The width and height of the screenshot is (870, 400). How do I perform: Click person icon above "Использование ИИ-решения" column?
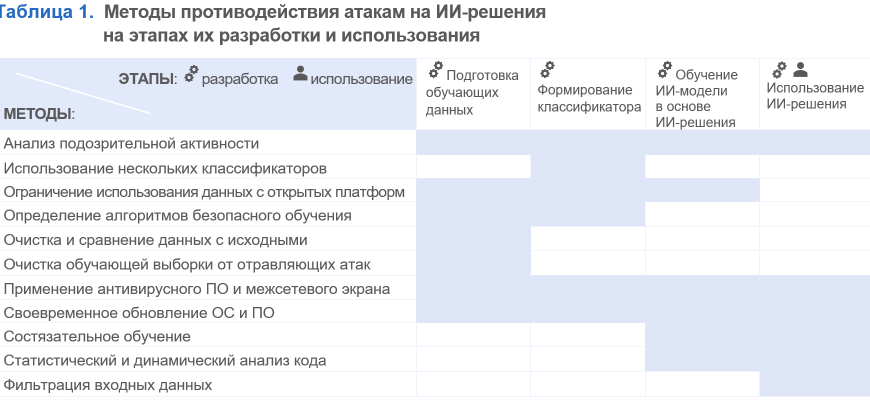tap(798, 69)
